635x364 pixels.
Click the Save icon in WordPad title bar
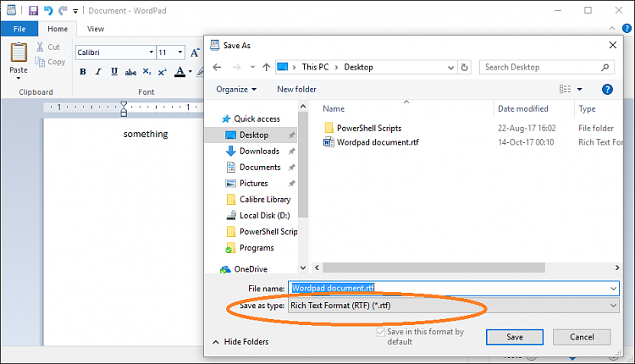(33, 10)
